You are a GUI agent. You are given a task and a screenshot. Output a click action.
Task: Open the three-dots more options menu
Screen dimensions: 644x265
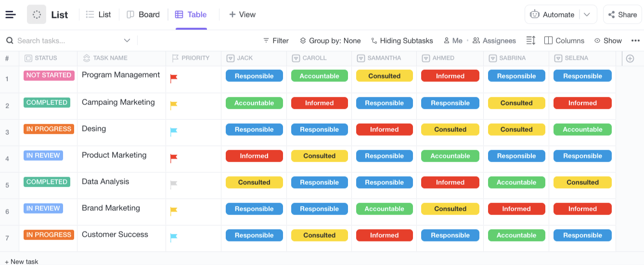tap(635, 41)
